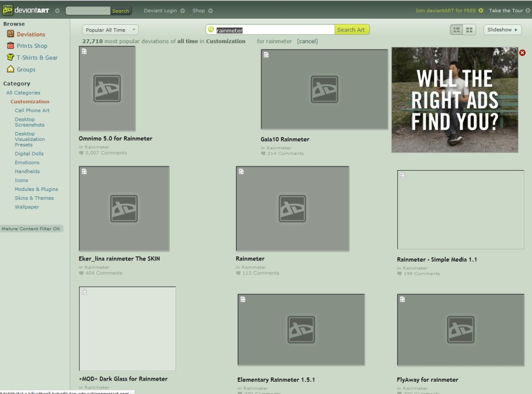Open Elementary Rainmeter 1.5.1 thumbnail
The image size is (532, 394).
tap(301, 330)
